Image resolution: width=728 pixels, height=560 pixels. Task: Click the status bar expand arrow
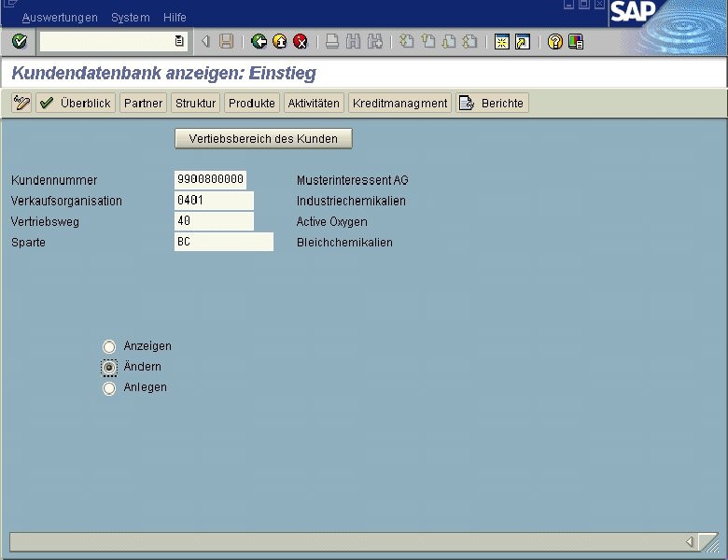[x=690, y=541]
